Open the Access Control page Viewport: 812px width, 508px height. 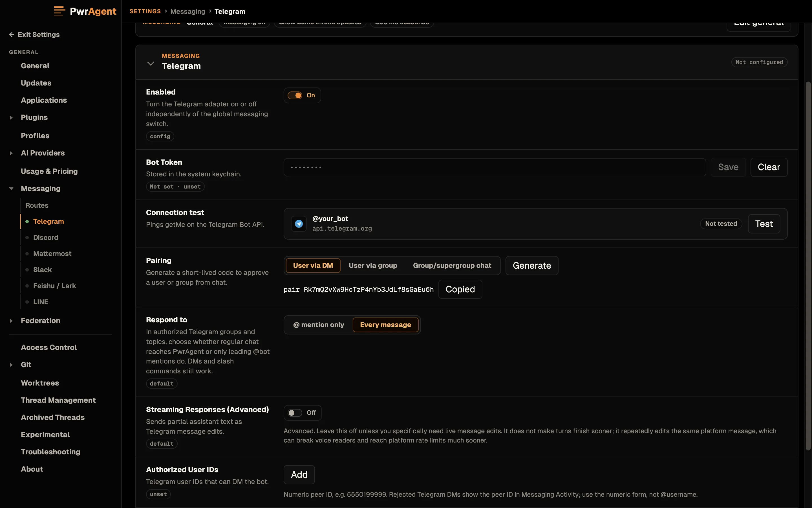[x=49, y=347]
